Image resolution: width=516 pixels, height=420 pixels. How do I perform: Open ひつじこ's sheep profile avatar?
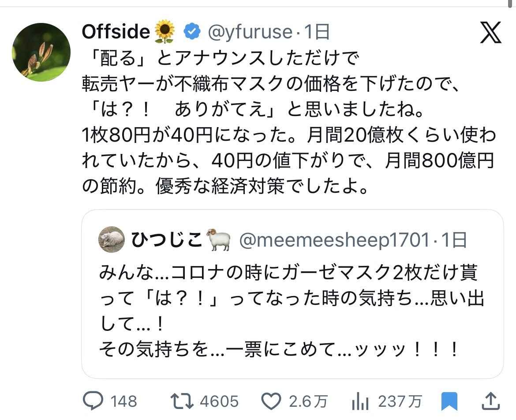[112, 240]
